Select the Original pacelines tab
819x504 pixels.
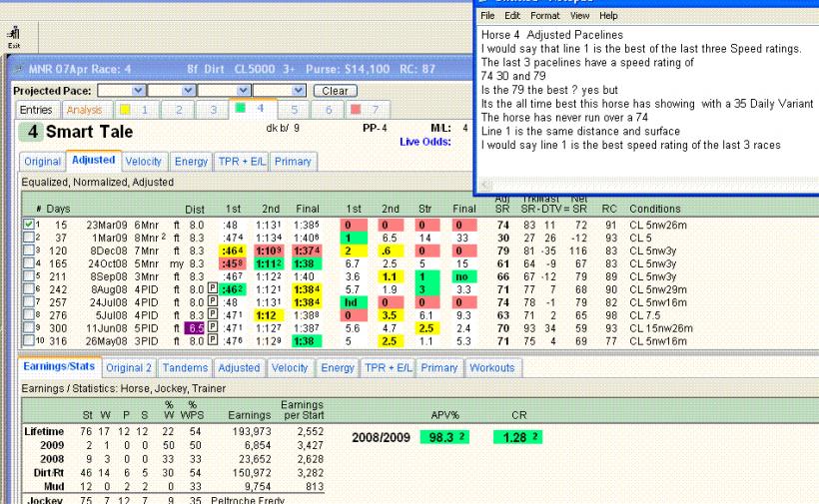pos(42,162)
